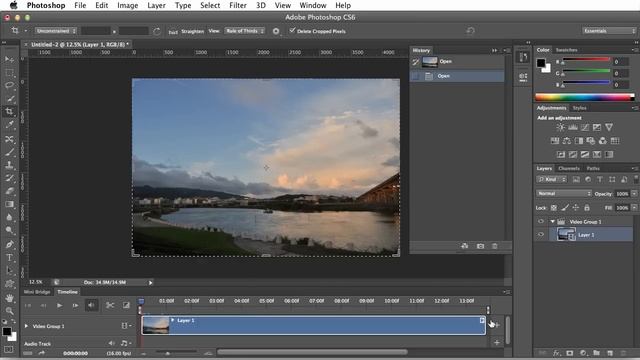Image resolution: width=640 pixels, height=360 pixels.
Task: Click the color spectrum ramp
Action: (x=585, y=97)
